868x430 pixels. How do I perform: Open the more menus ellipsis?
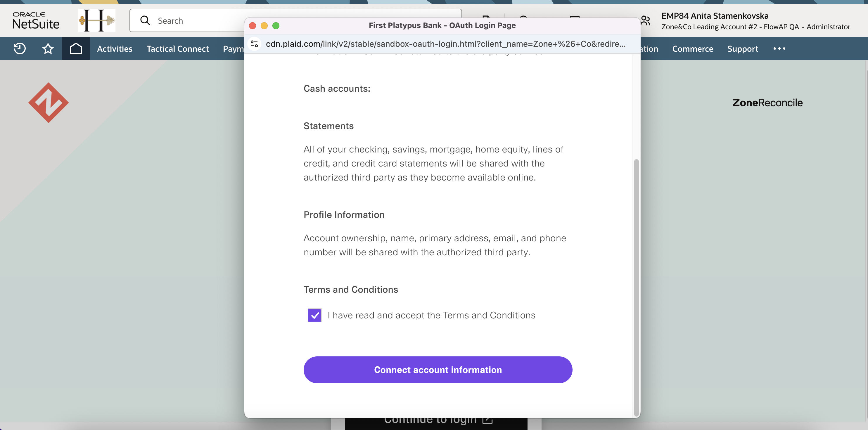pos(779,49)
